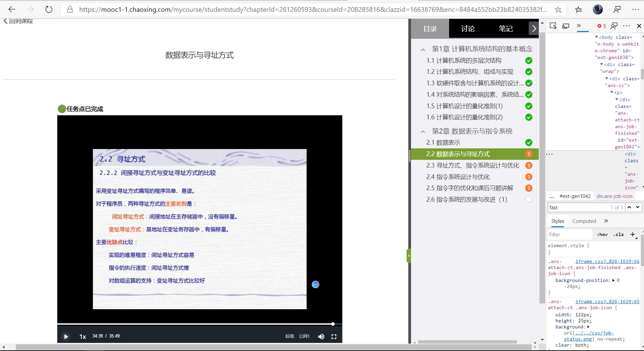
Task: Open the Computed styles tab
Action: tap(584, 221)
